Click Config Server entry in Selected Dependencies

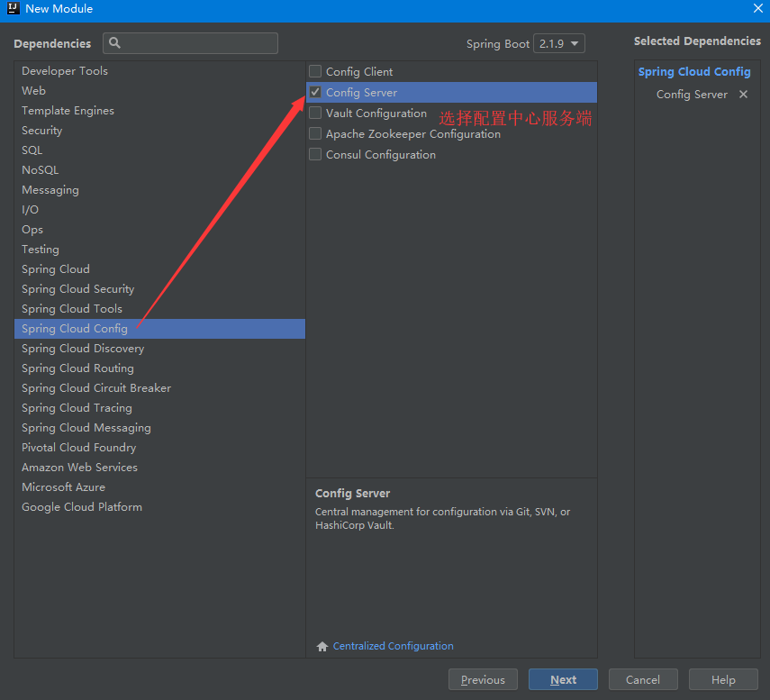[692, 95]
